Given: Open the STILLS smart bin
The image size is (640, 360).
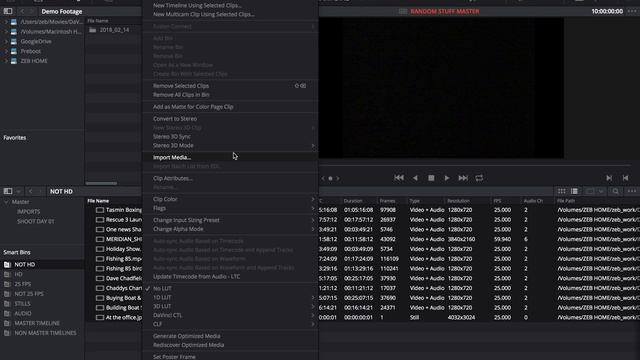Looking at the screenshot, I should pos(22,304).
